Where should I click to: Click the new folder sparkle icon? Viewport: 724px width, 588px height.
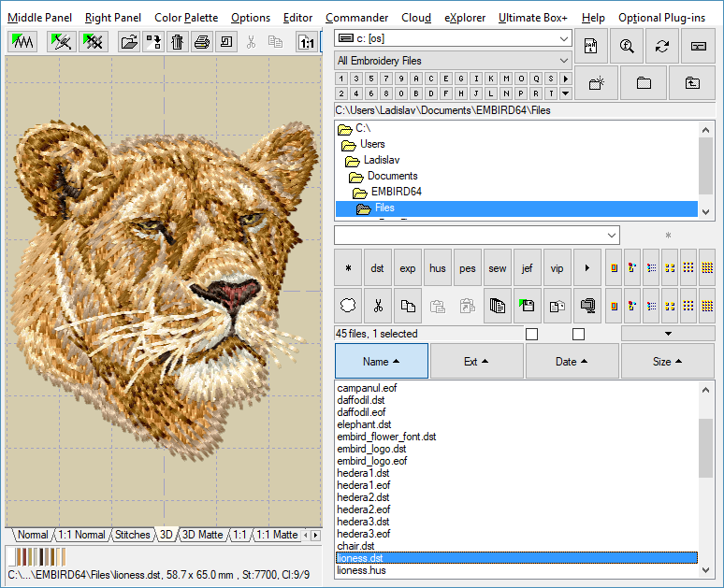click(x=597, y=83)
